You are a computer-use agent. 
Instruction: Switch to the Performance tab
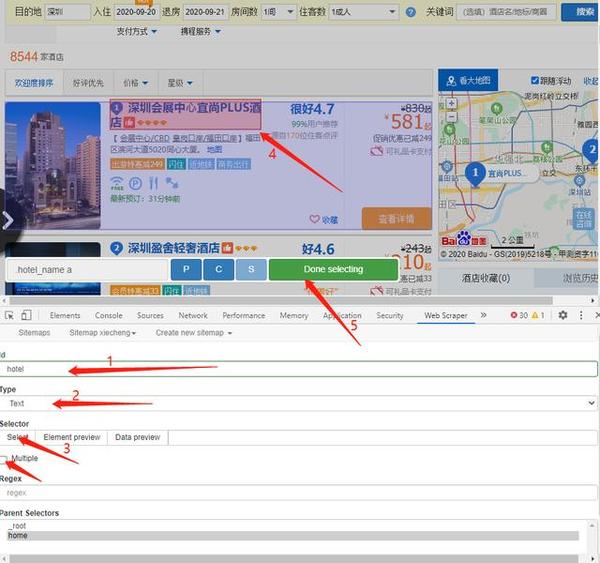pos(244,315)
